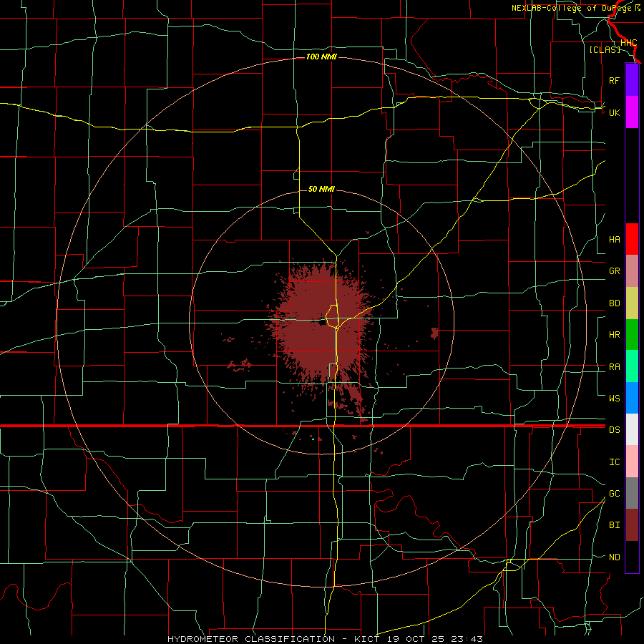
Task: Click the GC legend label
Action: coord(614,494)
